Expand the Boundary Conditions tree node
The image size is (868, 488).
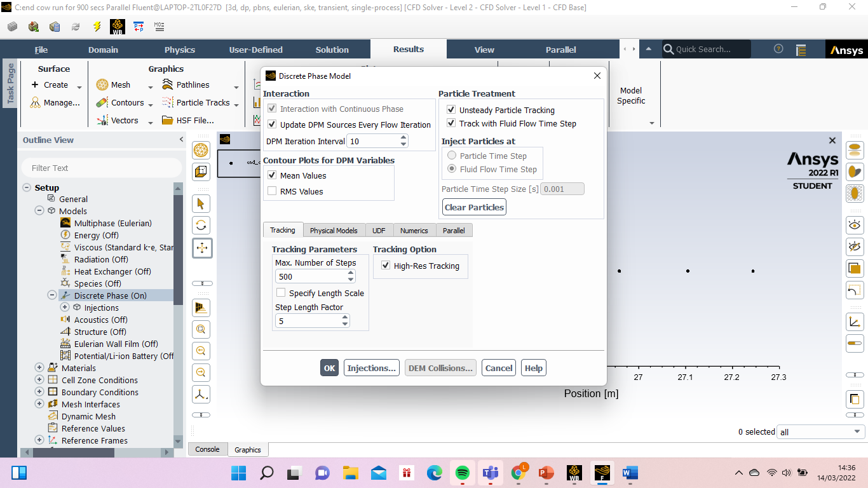[39, 392]
